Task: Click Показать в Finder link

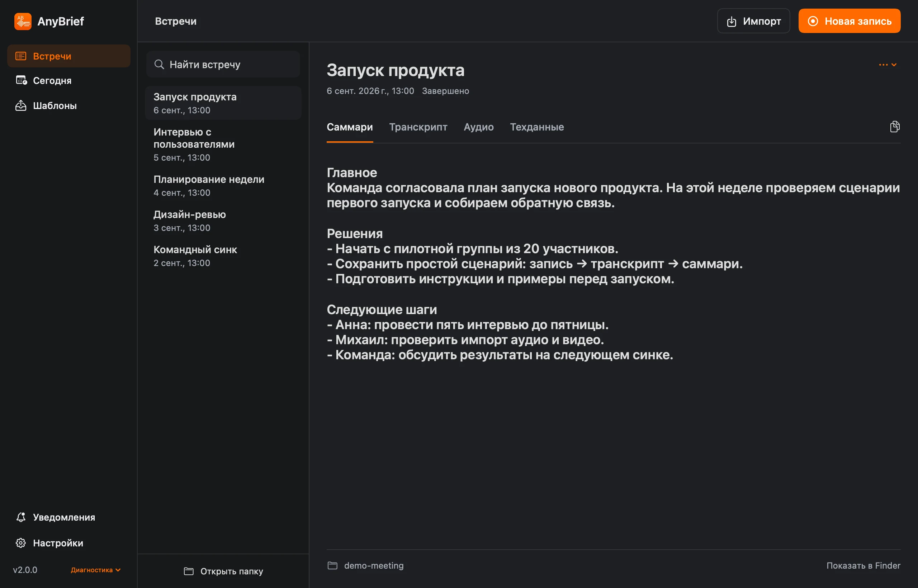Action: 863,565
